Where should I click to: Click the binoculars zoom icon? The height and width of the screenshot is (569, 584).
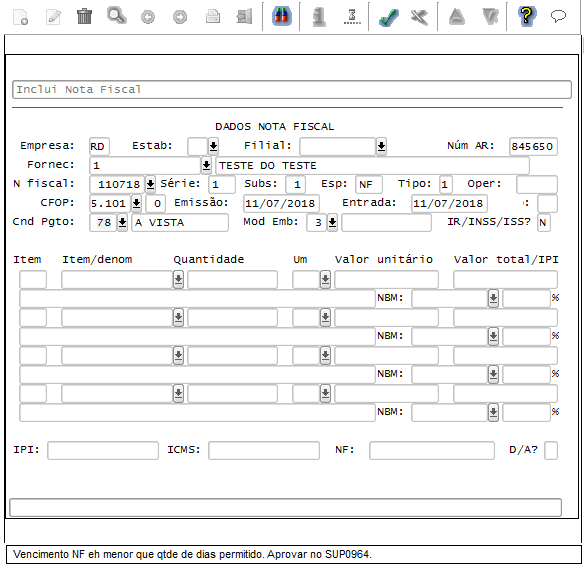282,16
